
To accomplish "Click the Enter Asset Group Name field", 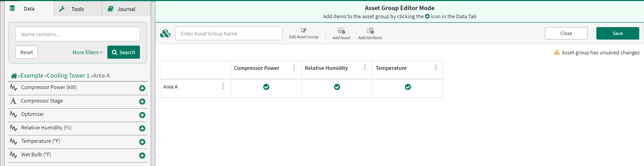I will 228,34.
